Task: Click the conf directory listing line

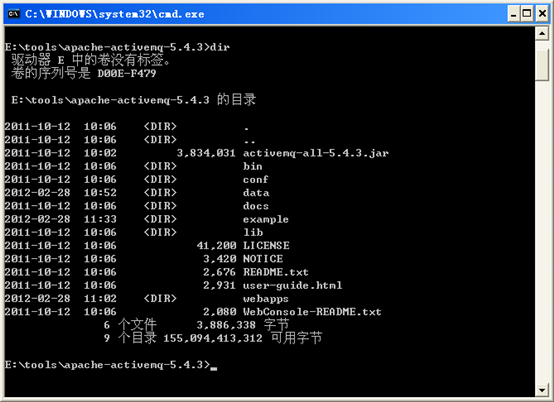Action: 136,179
